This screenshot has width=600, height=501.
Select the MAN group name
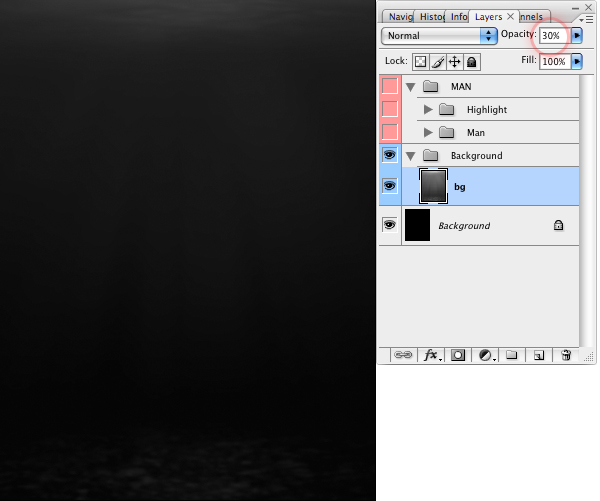[461, 86]
